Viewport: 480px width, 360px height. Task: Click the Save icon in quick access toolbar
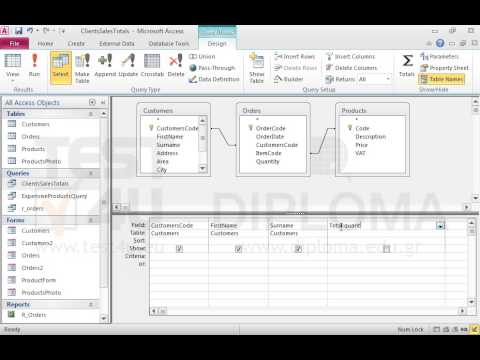19,31
